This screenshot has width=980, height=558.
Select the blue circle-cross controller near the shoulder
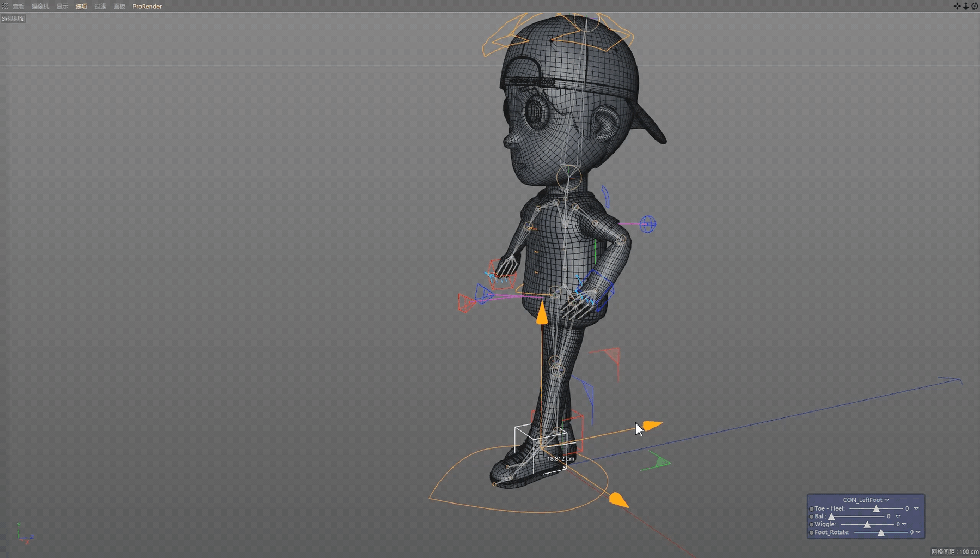point(647,224)
